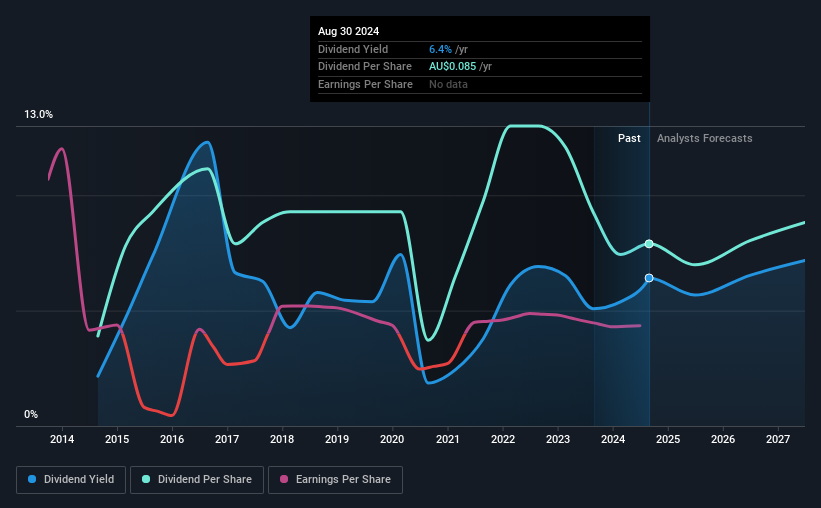Viewport: 821px width, 508px height.
Task: Click the 2015 x-axis label
Action: (117, 439)
